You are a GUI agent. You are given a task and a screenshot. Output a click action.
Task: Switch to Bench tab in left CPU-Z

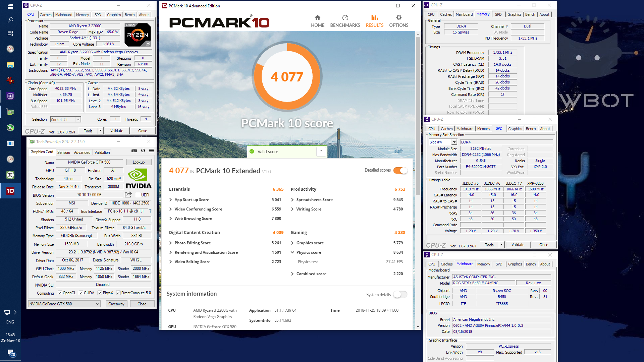tap(129, 15)
